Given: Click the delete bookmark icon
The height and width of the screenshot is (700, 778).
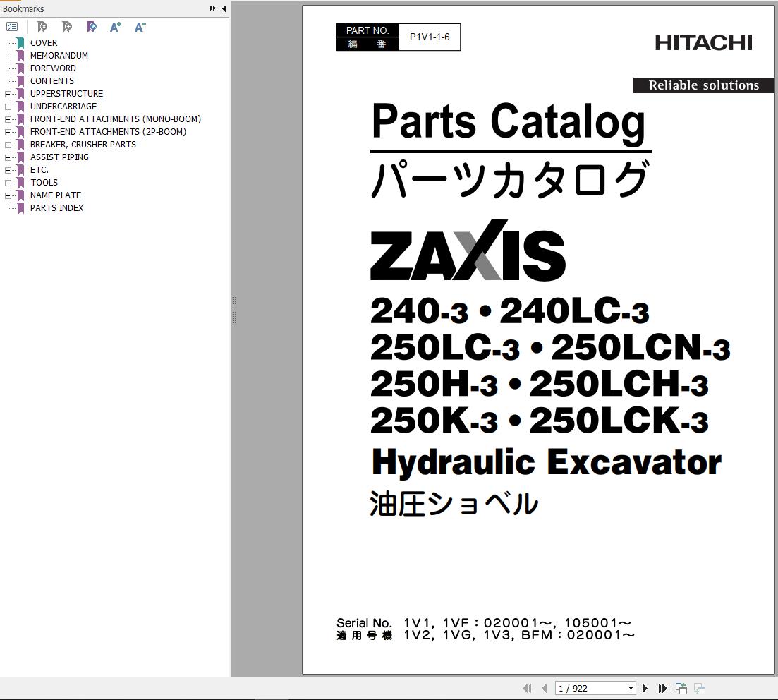Looking at the screenshot, I should click(x=42, y=27).
